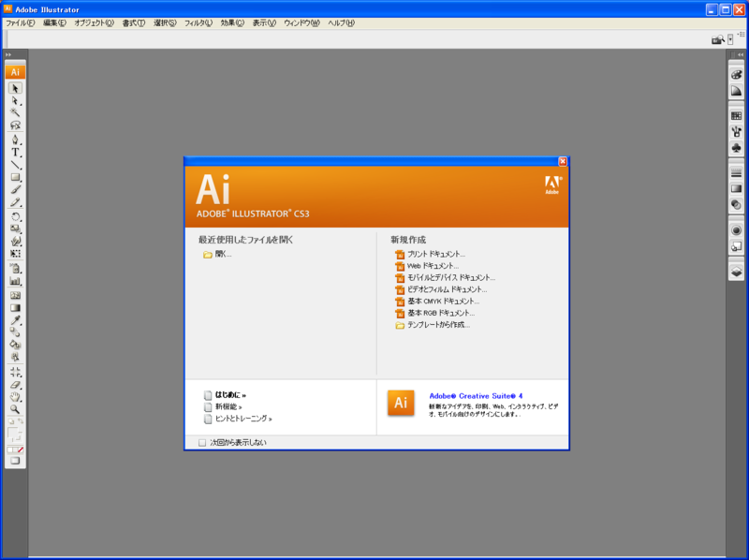Choose the Eyedropper tool
Viewport: 749px width, 560px height.
[x=15, y=320]
